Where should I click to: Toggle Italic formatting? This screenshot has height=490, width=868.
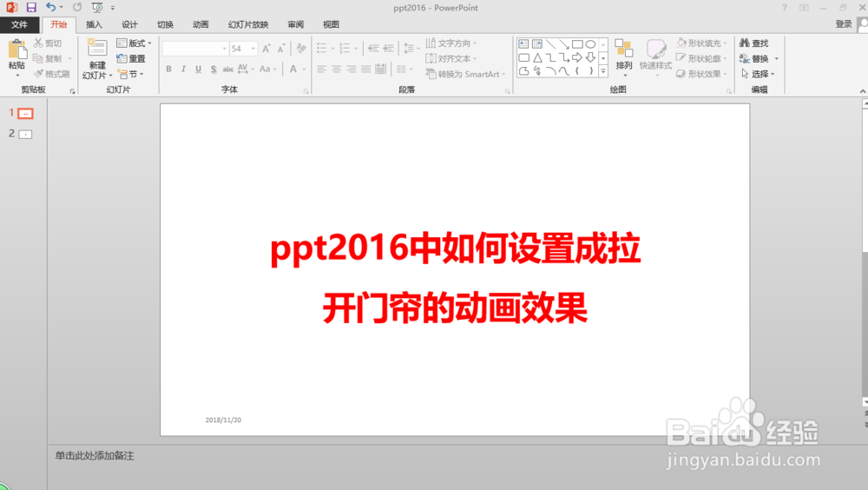coord(183,70)
